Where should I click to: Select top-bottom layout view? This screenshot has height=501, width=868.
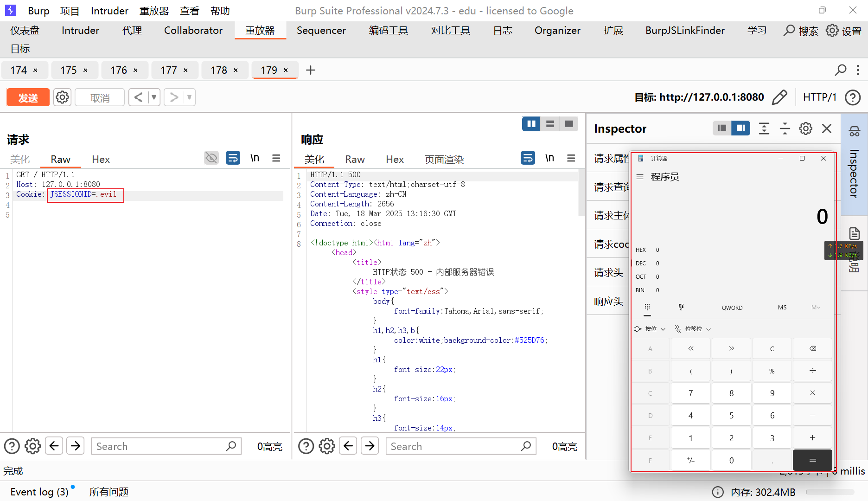550,124
